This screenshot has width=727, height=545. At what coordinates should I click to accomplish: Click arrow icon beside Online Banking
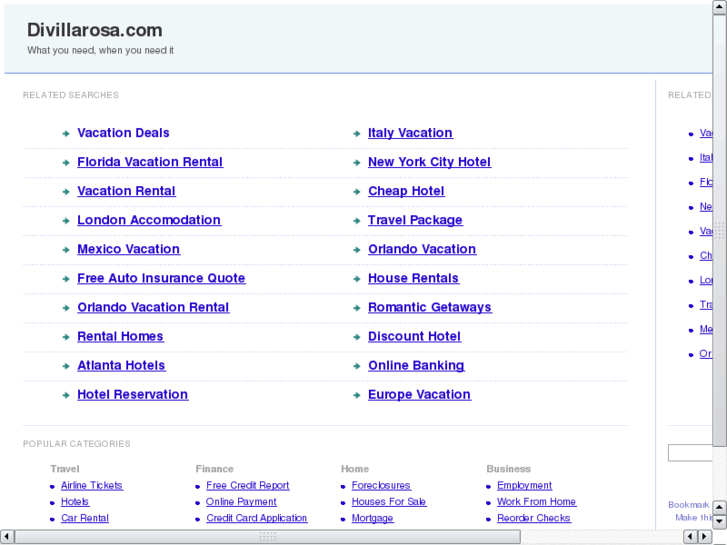[x=357, y=366]
